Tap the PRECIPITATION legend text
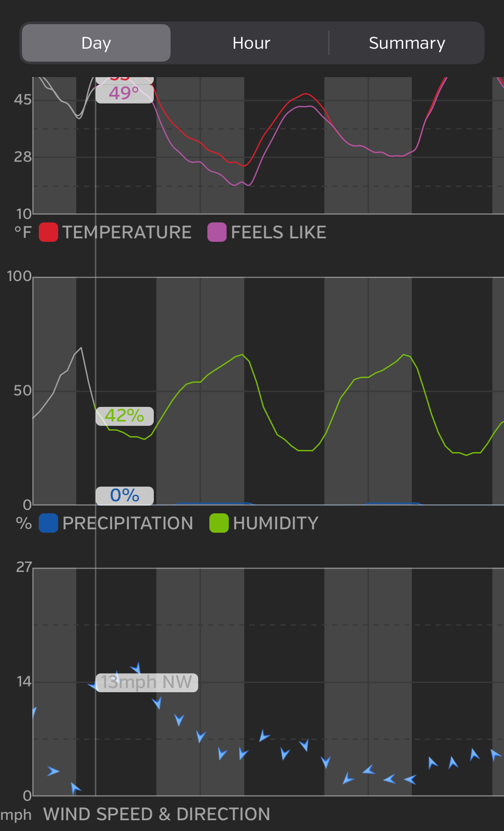 [128, 523]
